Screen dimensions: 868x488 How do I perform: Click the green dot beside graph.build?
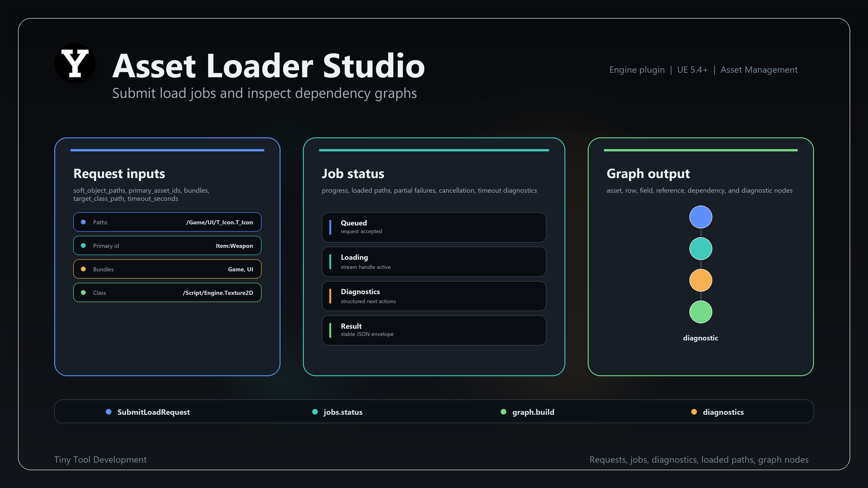point(504,412)
